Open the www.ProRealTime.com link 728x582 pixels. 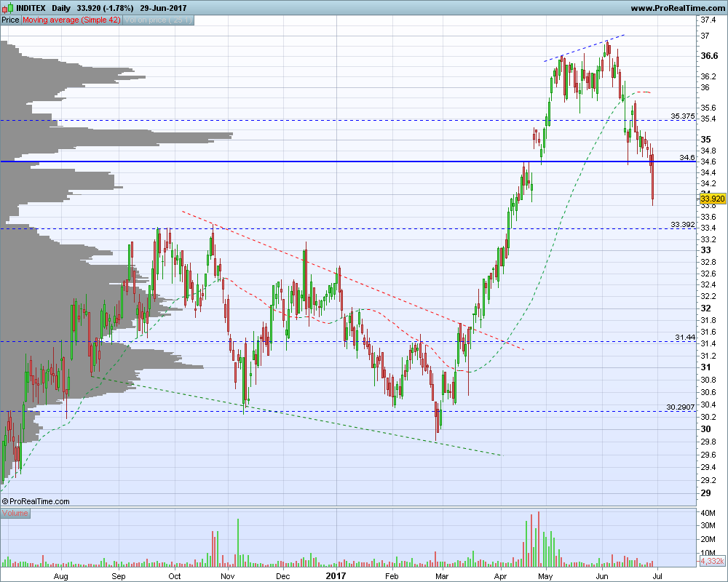click(x=677, y=8)
